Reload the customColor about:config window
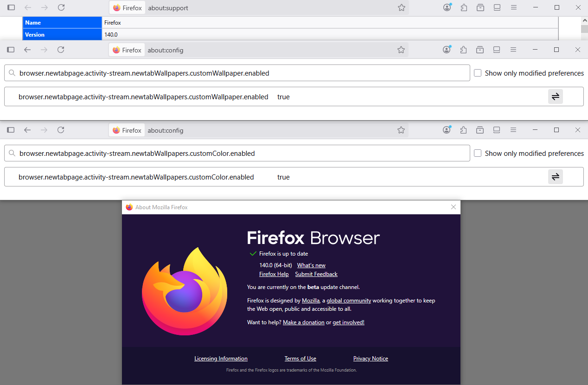 [61, 130]
